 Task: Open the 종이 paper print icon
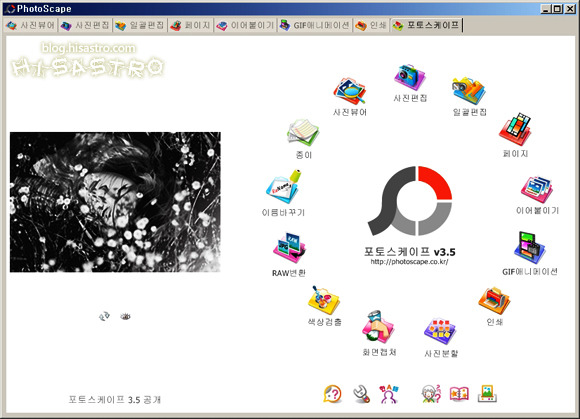(x=303, y=132)
